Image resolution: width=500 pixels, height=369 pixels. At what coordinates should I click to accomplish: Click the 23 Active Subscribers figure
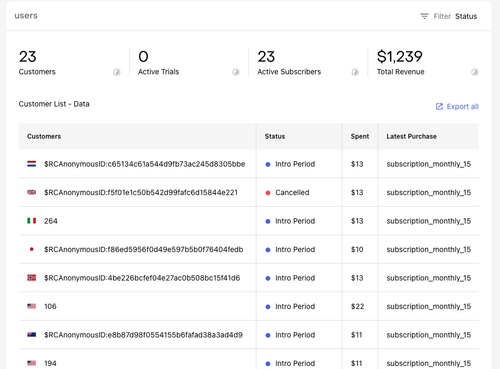[266, 57]
